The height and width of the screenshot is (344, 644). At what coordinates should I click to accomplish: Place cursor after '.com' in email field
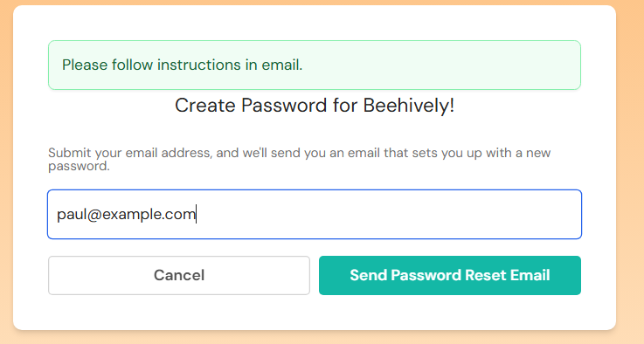197,214
